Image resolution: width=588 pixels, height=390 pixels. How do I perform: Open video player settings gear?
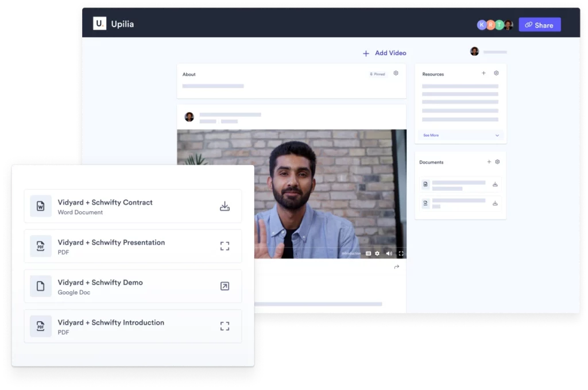pos(377,253)
